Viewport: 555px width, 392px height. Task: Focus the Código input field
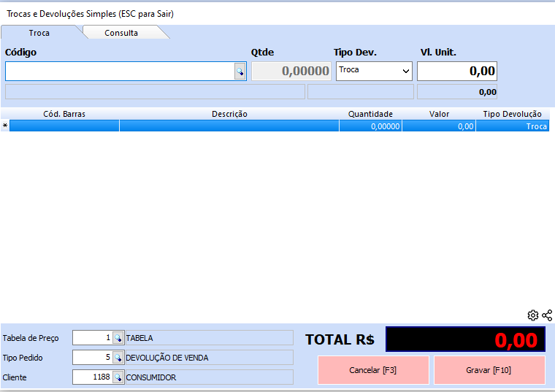[119, 72]
